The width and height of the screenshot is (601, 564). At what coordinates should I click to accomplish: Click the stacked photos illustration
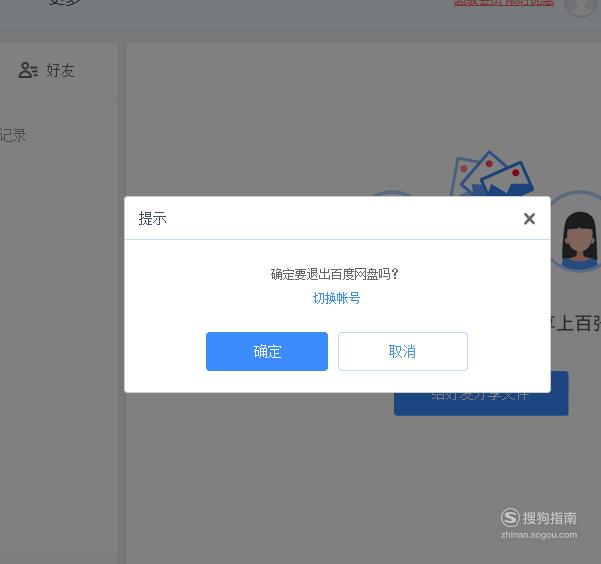click(491, 173)
